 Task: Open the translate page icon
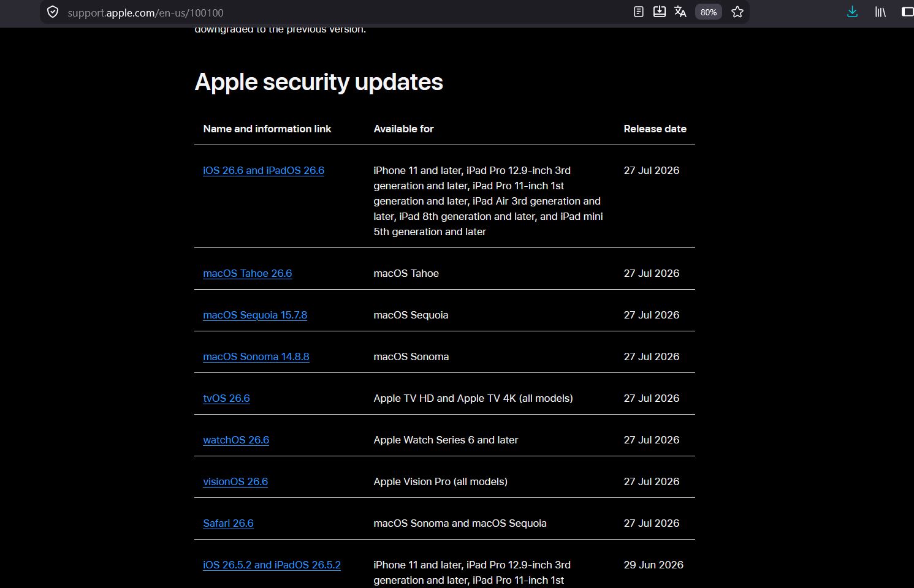[x=680, y=12]
